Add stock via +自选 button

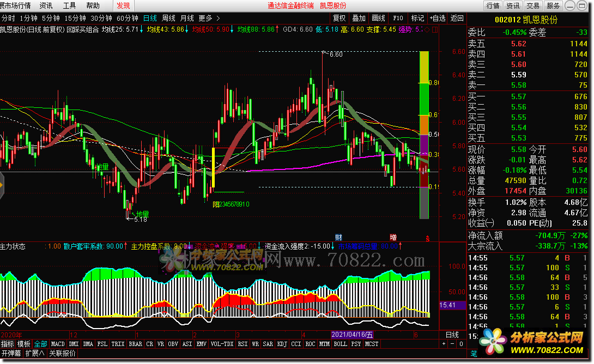tap(438, 18)
